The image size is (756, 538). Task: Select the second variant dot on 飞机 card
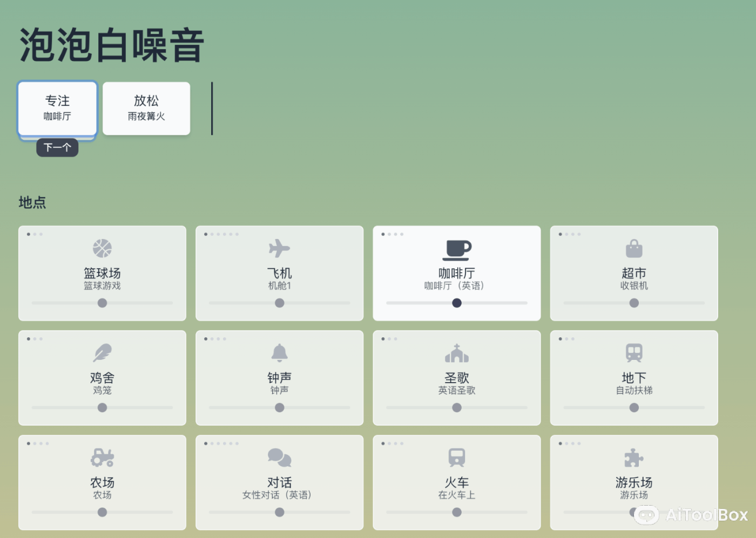(x=212, y=234)
